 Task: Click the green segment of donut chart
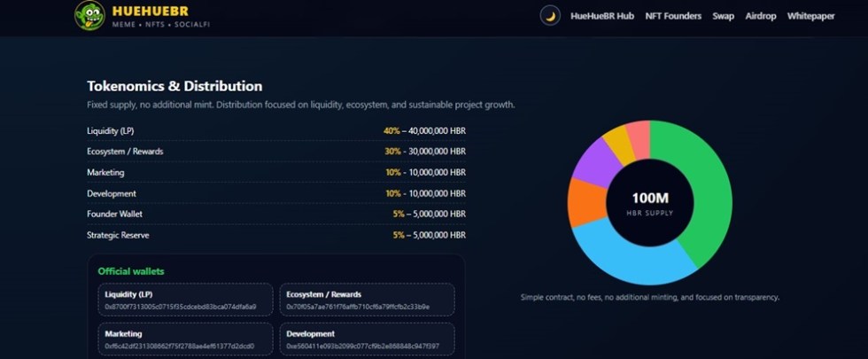coord(706,186)
